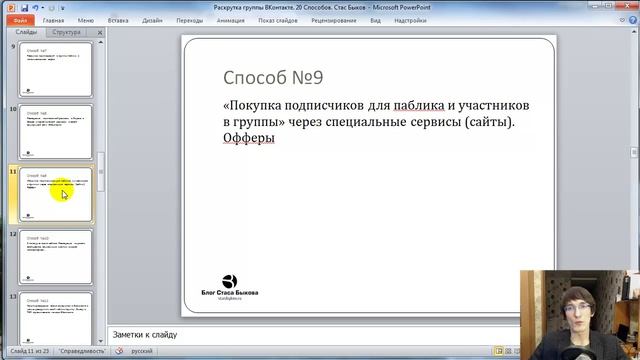Screen dimensions: 640x360
Task: Click the spell check icon in status bar
Action: click(x=119, y=351)
